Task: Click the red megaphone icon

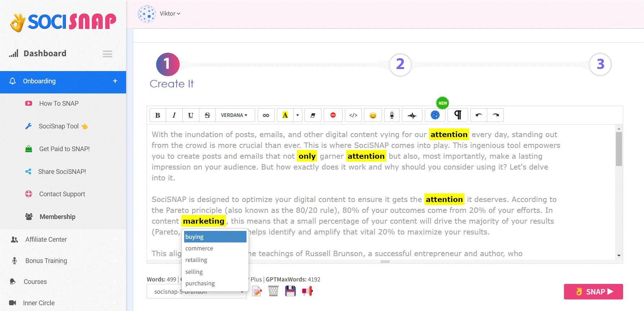Action: (307, 291)
